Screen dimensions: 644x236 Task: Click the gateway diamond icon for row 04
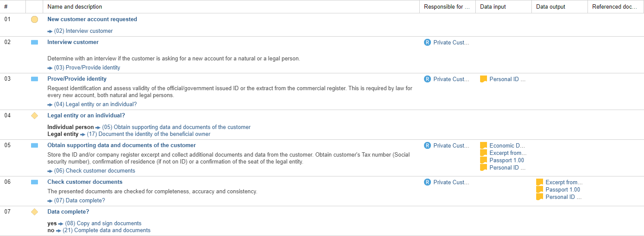click(35, 116)
